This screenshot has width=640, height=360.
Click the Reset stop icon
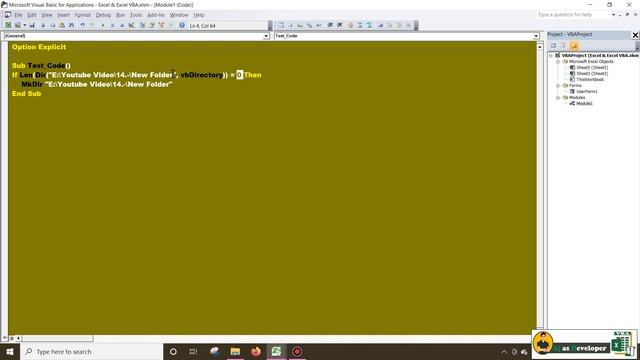point(122,25)
